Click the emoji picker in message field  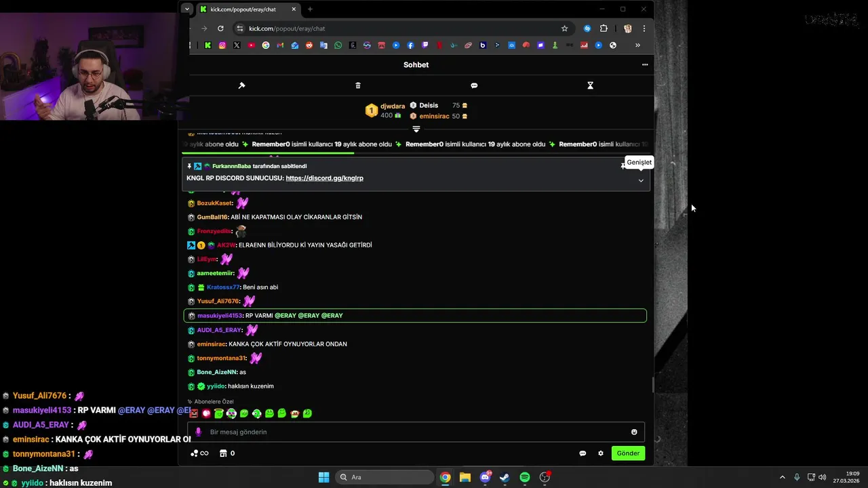(x=634, y=432)
